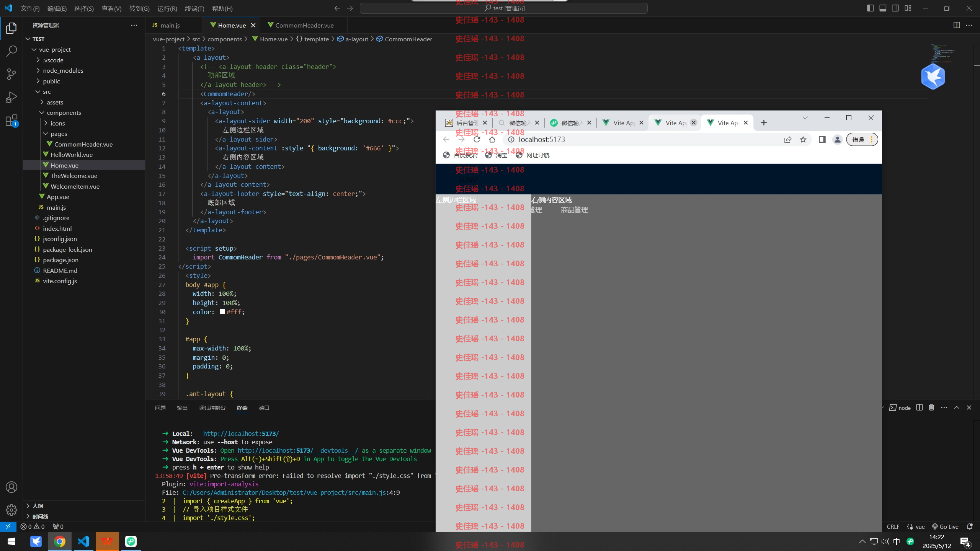Toggle secondary side bar layout icon
The image size is (980, 551).
[895, 8]
